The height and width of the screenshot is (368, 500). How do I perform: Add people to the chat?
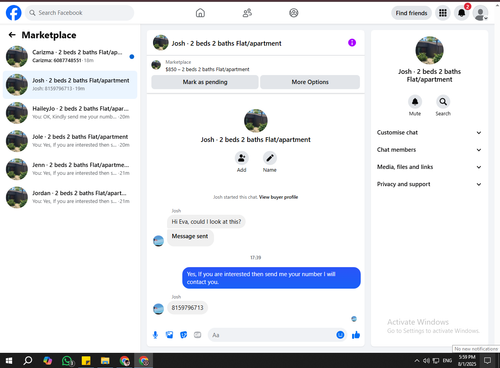[241, 158]
